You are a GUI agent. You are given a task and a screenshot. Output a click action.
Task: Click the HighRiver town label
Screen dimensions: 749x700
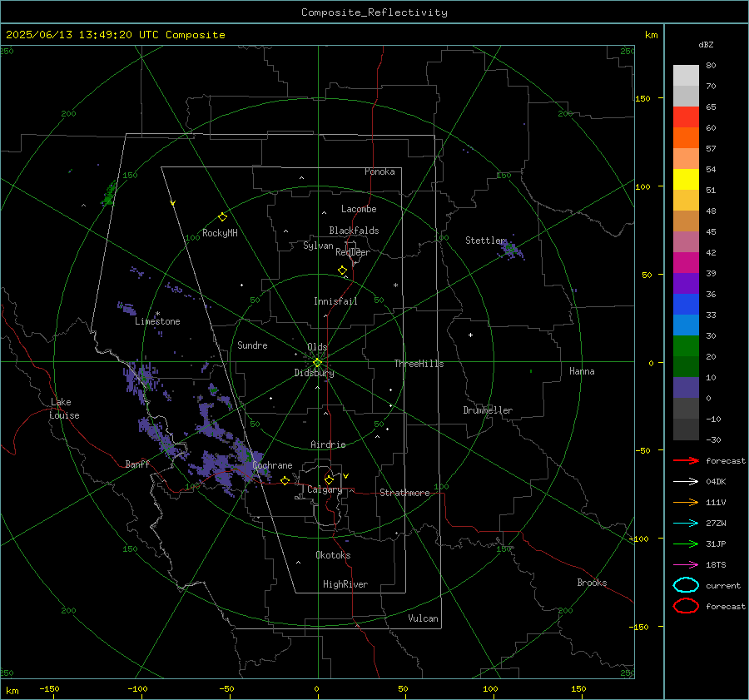(345, 584)
